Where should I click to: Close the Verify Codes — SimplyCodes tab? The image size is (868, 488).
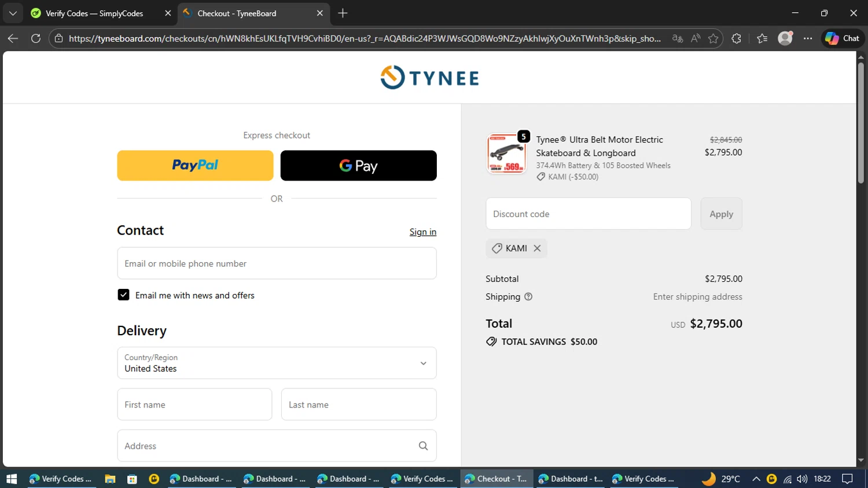(x=168, y=13)
